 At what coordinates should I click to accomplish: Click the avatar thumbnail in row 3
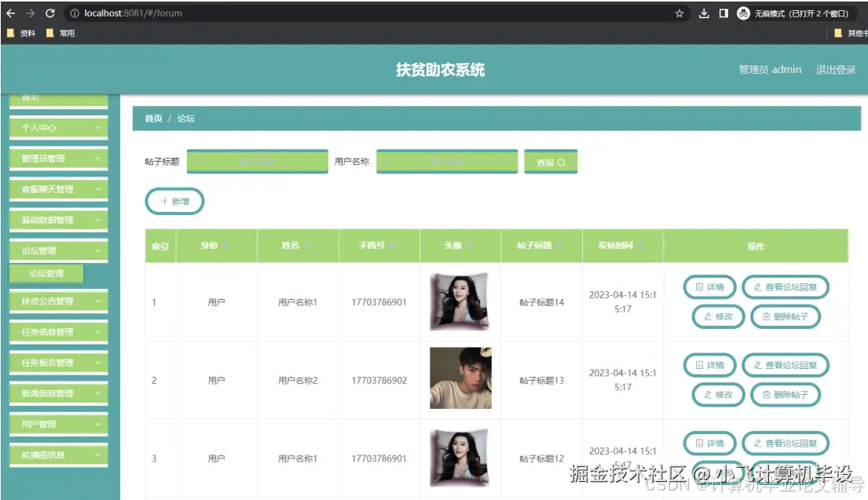[x=460, y=458]
